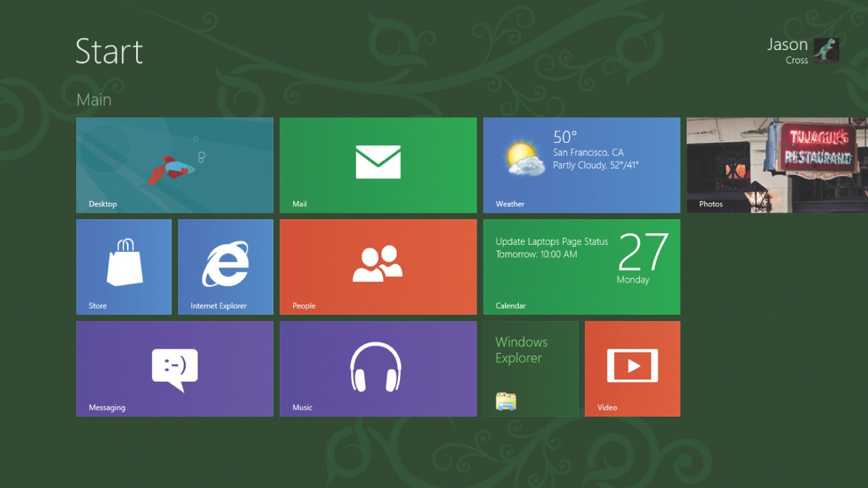Open the Photos tile with restaurant picture
The image size is (868, 488).
point(777,165)
